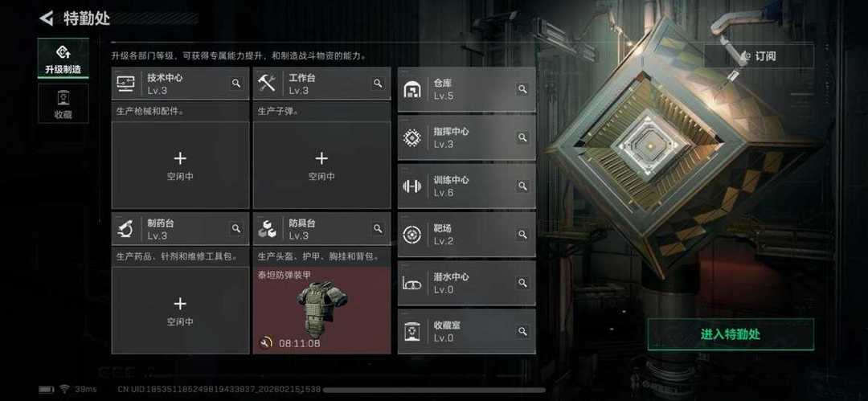Open the 订阅 button
This screenshot has width=868, height=401.
(x=759, y=56)
